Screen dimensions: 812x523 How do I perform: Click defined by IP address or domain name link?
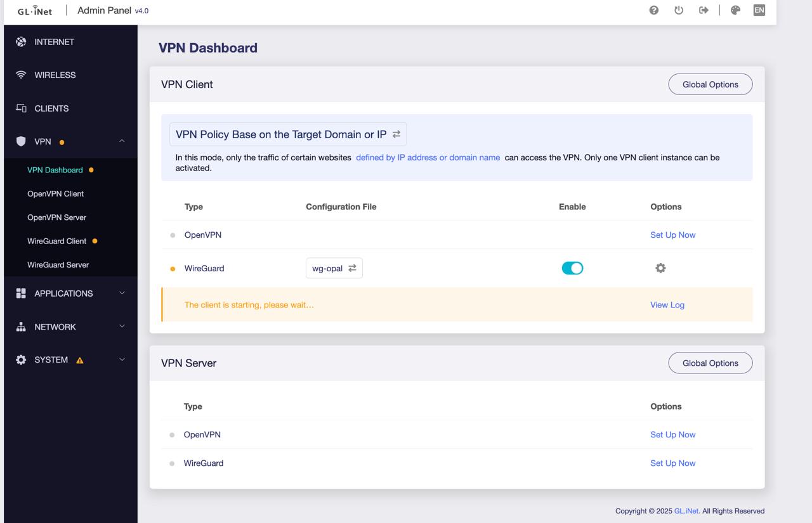point(428,157)
